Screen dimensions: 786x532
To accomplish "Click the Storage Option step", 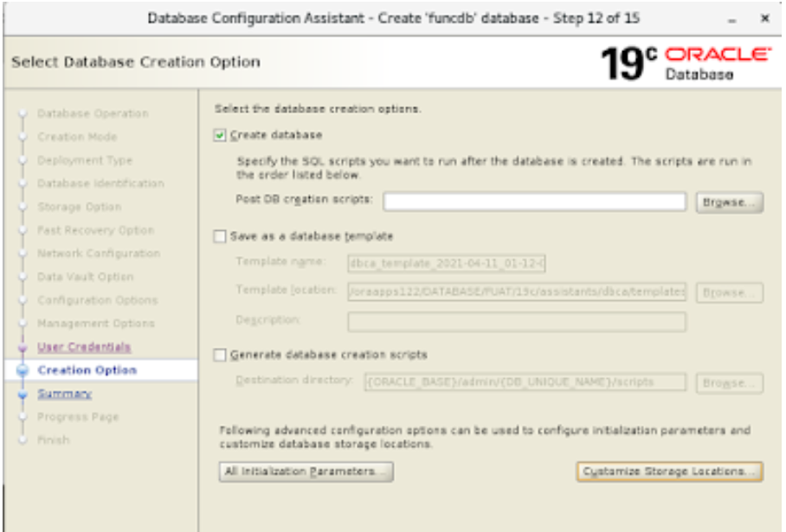I will (x=79, y=207).
